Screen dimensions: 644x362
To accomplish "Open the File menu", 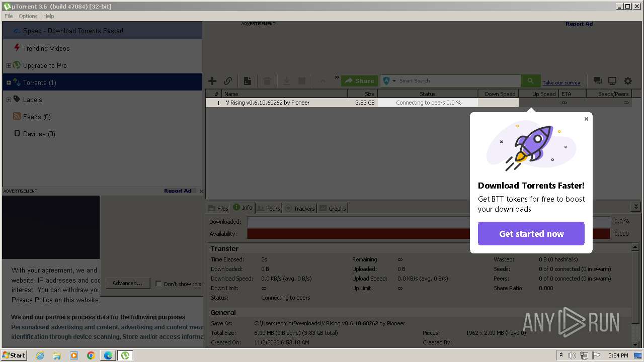I will 9,16.
